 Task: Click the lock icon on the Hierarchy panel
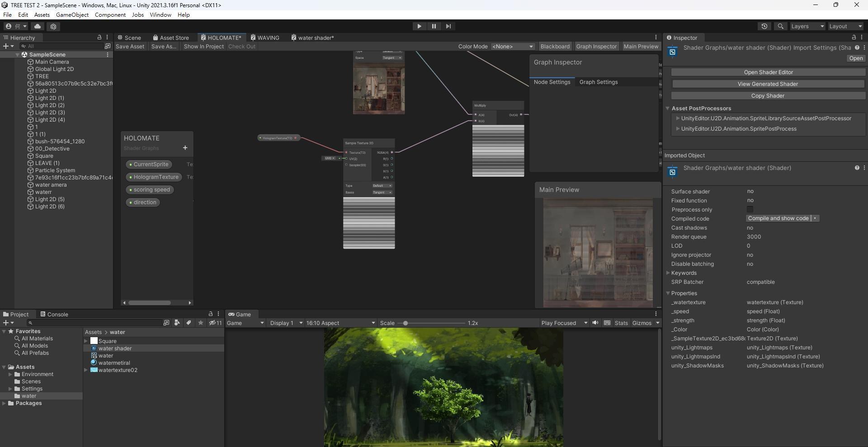pyautogui.click(x=99, y=37)
